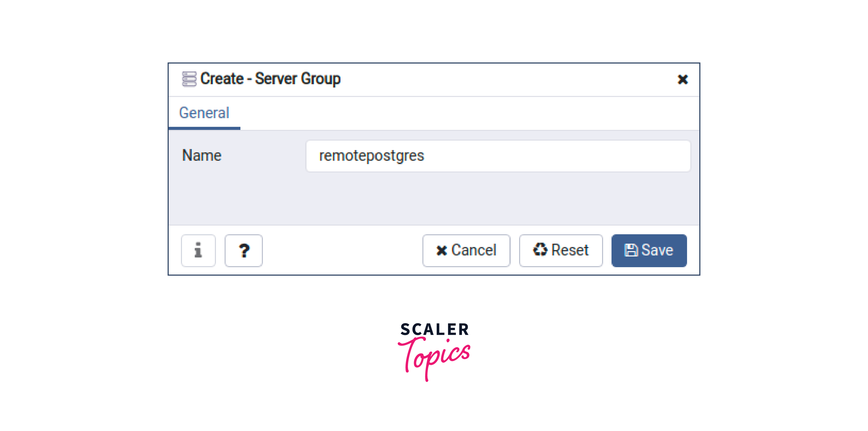The image size is (868, 431).
Task: Click the X icon on Cancel
Action: click(442, 250)
